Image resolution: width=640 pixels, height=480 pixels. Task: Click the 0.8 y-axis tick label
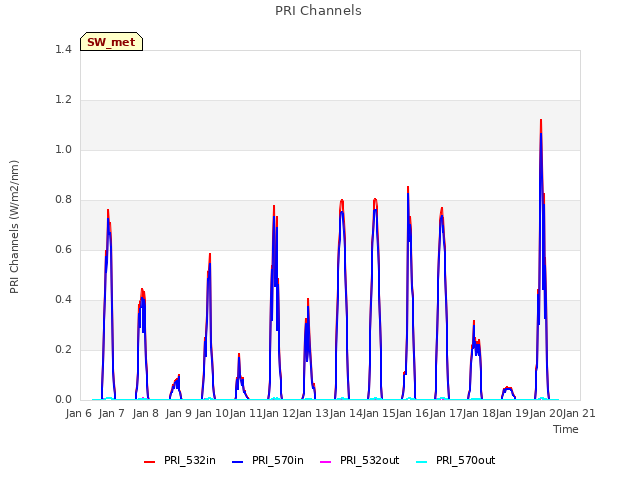(63, 200)
